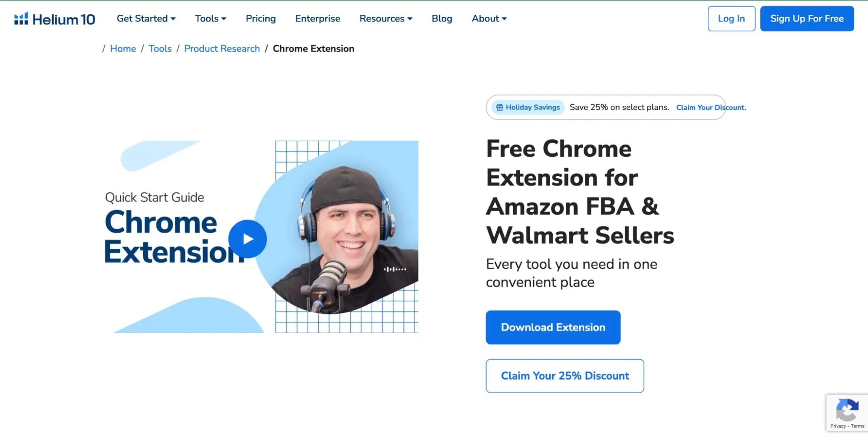Play the Quick Start Guide video
This screenshot has height=440, width=868.
click(248, 239)
